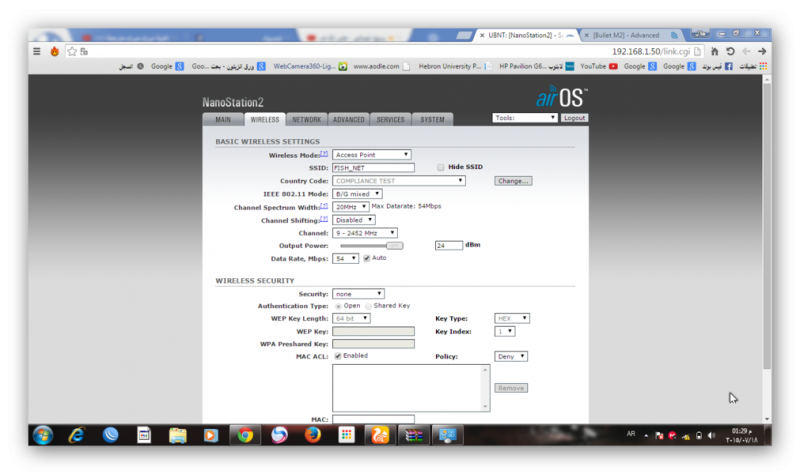Open the WebCamera360 bookmark
800x474 pixels.
310,66
